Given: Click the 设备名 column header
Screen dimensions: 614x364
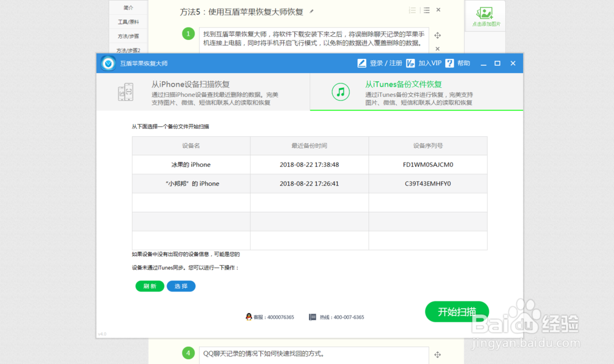Looking at the screenshot, I should coord(191,145).
